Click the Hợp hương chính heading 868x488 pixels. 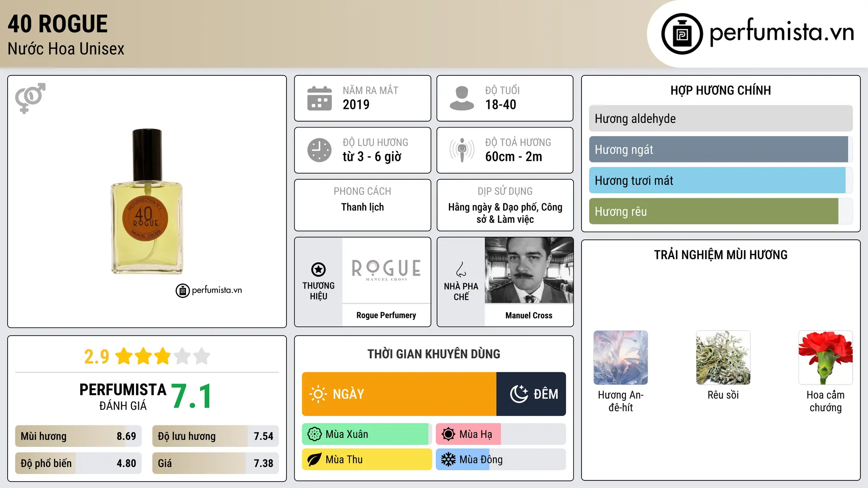pos(721,90)
